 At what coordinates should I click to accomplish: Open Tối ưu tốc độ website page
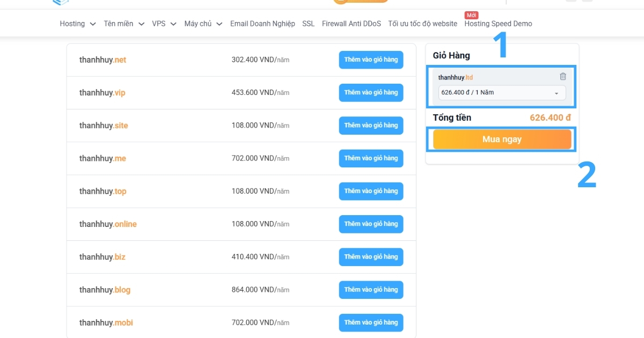click(422, 24)
